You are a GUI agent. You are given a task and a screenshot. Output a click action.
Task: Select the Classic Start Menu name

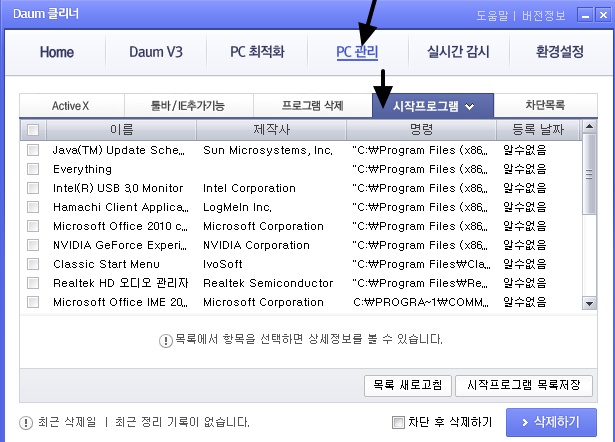coord(106,264)
